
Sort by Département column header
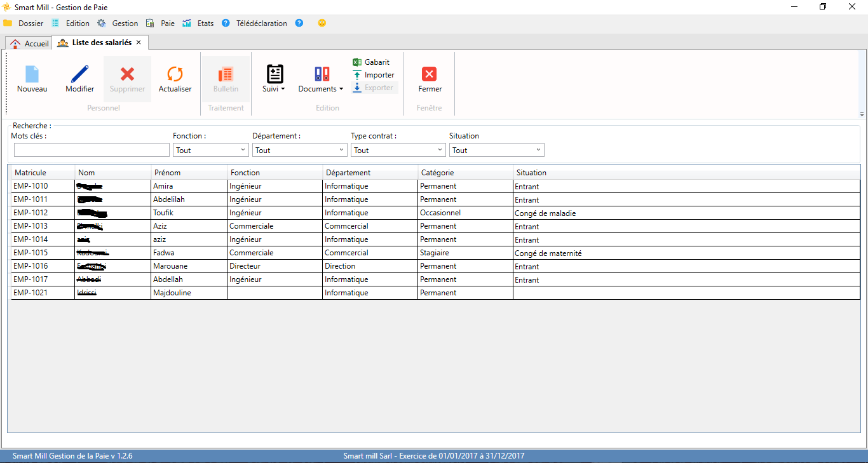point(370,173)
